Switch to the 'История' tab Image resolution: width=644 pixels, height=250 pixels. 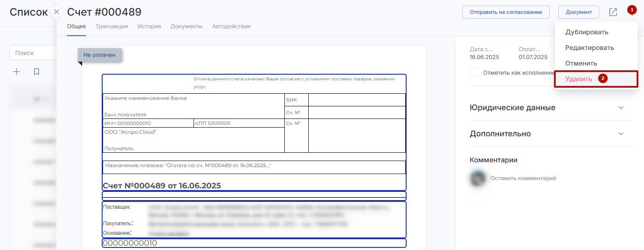coord(149,26)
